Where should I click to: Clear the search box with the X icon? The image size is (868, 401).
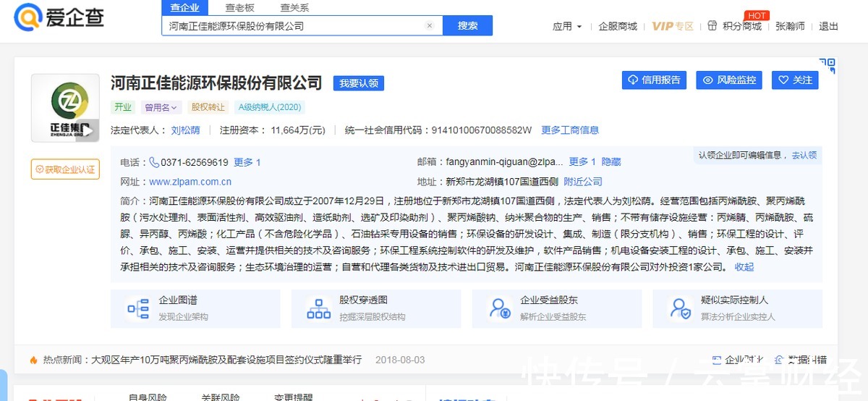(429, 26)
